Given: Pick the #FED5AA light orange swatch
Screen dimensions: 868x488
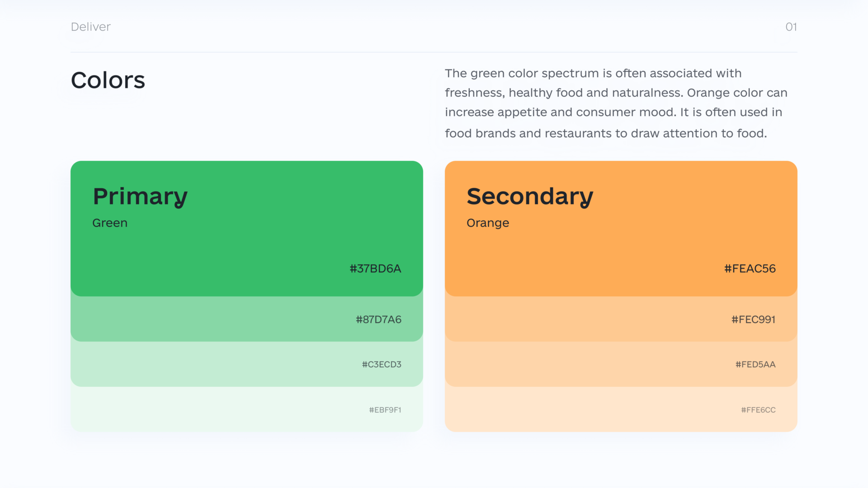Looking at the screenshot, I should (621, 364).
